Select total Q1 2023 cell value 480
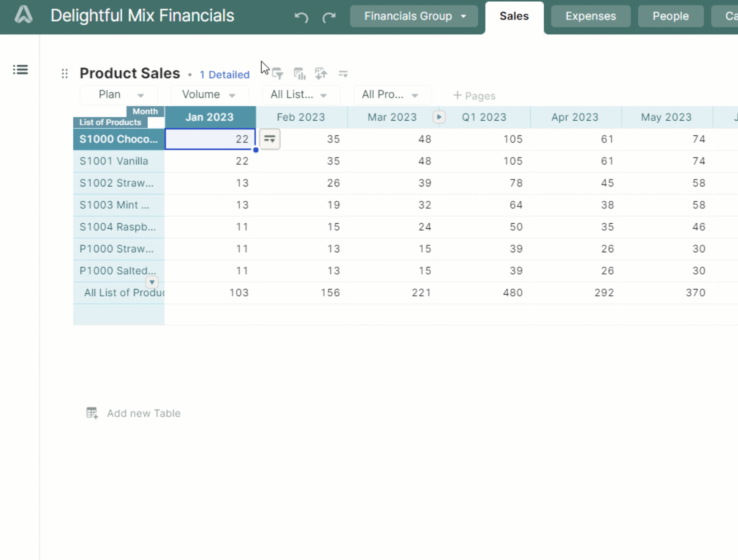The image size is (738, 560). [484, 293]
